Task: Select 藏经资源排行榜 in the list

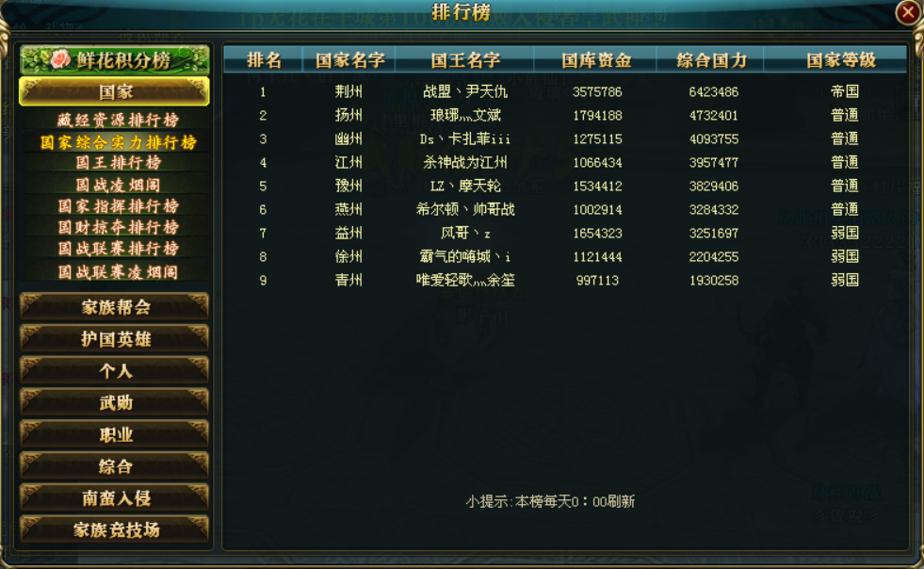Action: click(118, 121)
